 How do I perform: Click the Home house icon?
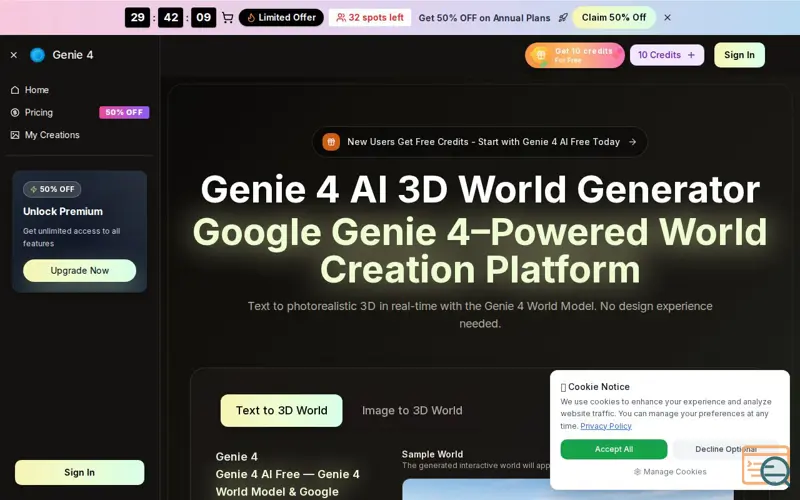pyautogui.click(x=15, y=90)
